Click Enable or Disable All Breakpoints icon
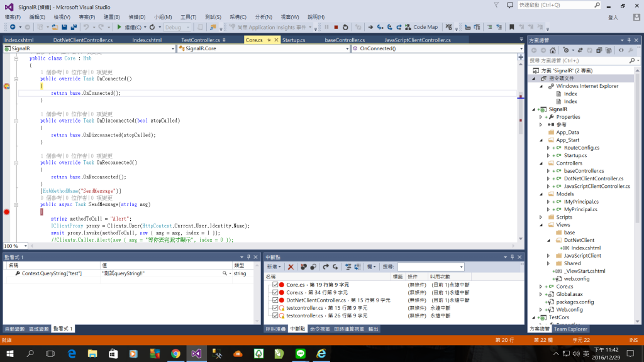 313,266
